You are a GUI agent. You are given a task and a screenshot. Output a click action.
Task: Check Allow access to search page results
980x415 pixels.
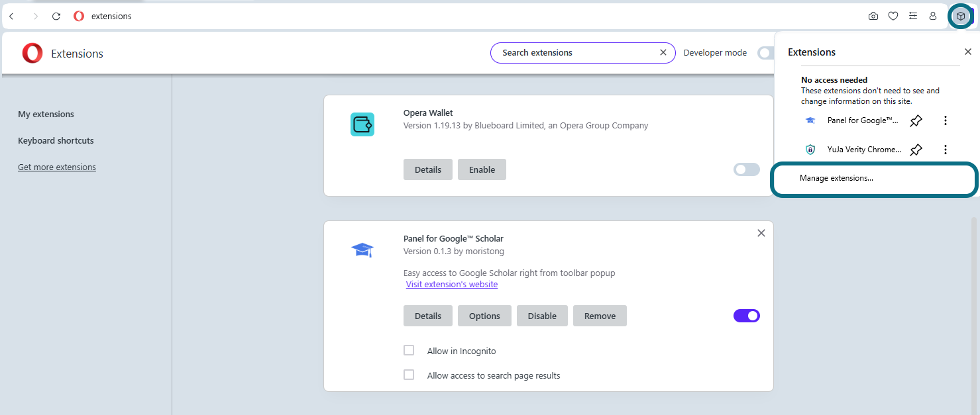click(x=409, y=375)
